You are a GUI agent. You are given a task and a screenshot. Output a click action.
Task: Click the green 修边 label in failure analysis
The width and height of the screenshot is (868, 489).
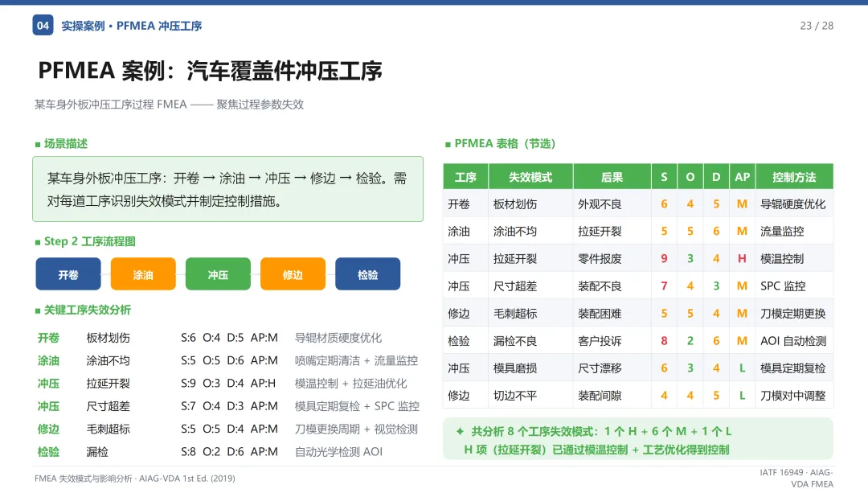48,429
